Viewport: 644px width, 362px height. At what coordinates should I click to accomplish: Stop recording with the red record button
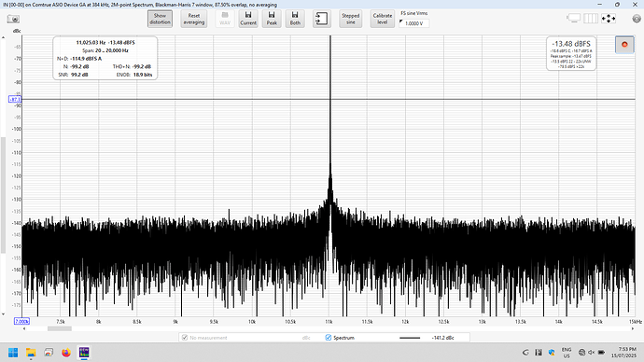624,45
